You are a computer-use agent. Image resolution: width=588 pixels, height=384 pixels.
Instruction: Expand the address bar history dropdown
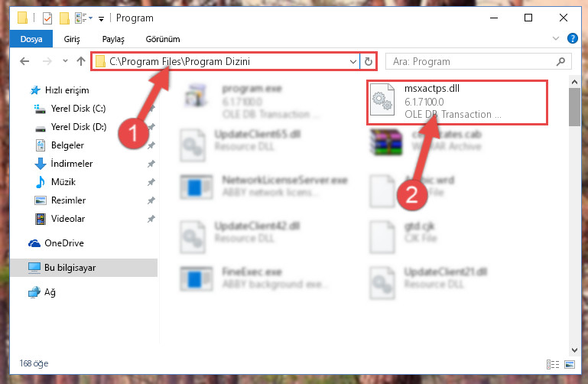(x=352, y=61)
